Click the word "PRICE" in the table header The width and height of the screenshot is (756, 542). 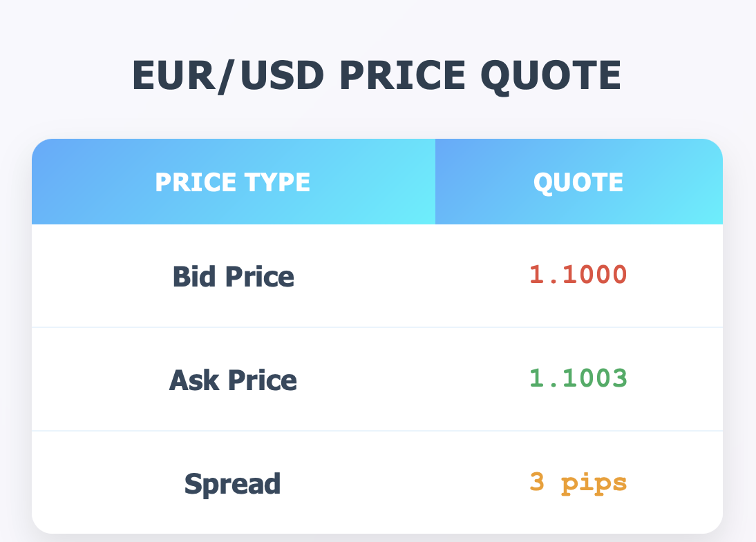pyautogui.click(x=193, y=182)
